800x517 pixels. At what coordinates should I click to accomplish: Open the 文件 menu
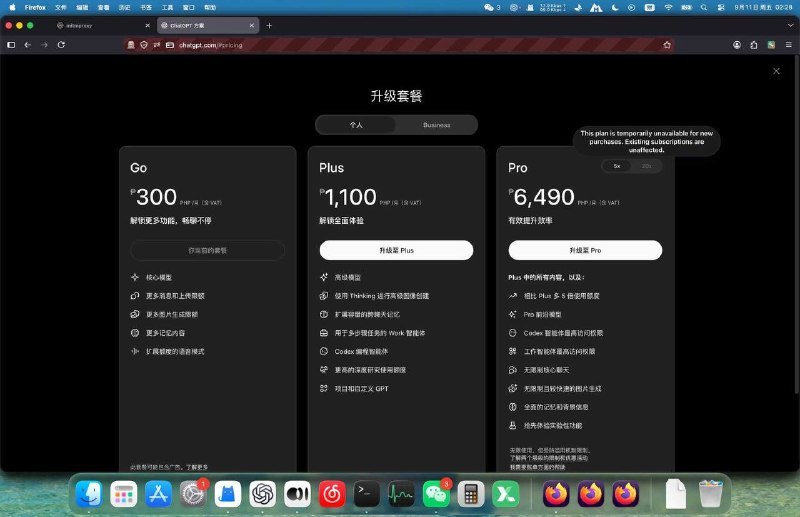(61, 8)
